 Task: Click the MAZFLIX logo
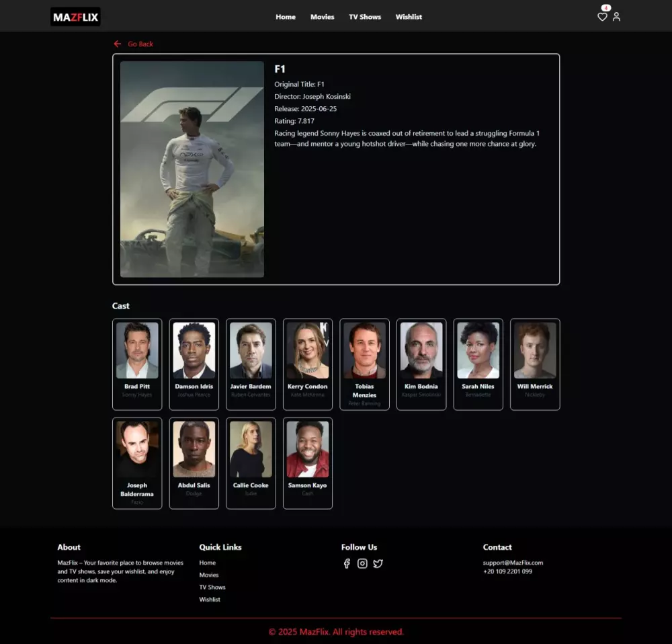[x=75, y=17]
